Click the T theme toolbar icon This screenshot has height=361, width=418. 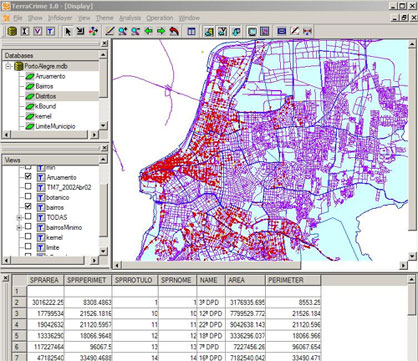coord(50,31)
